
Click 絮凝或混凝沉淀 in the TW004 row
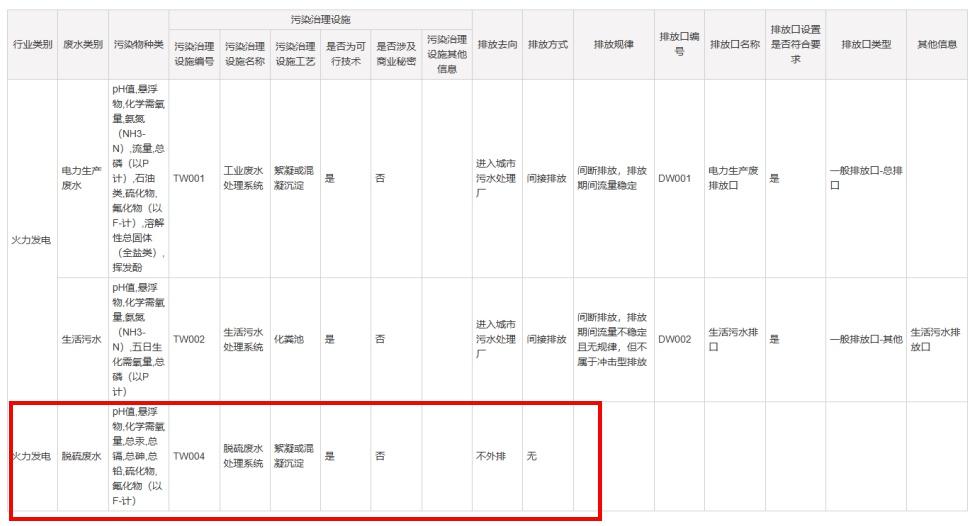tap(295, 456)
